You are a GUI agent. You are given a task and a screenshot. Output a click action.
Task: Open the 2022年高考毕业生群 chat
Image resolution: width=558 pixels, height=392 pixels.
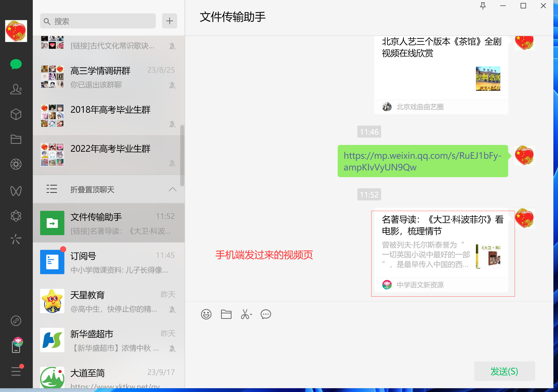[x=109, y=155]
